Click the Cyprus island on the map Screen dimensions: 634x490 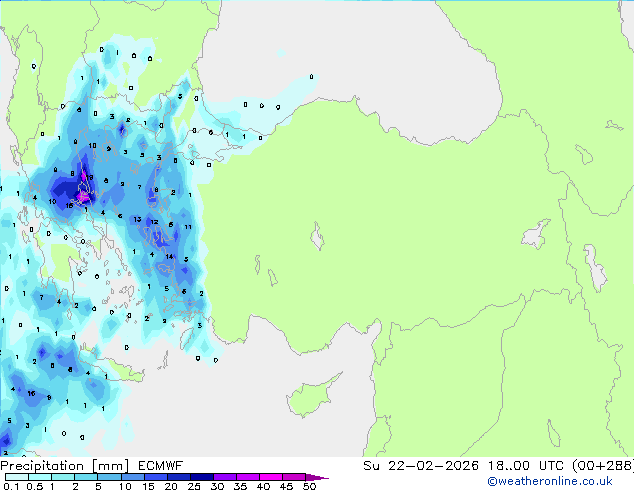pos(309,398)
